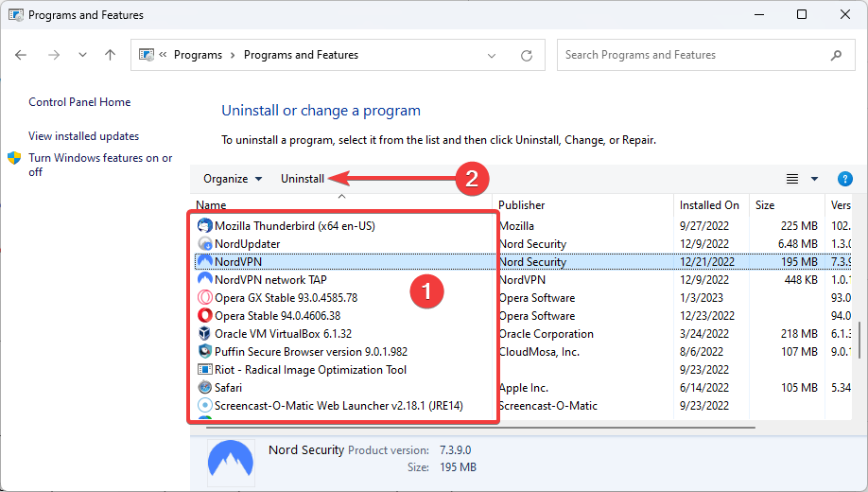Select the Safari compass icon

click(x=204, y=388)
